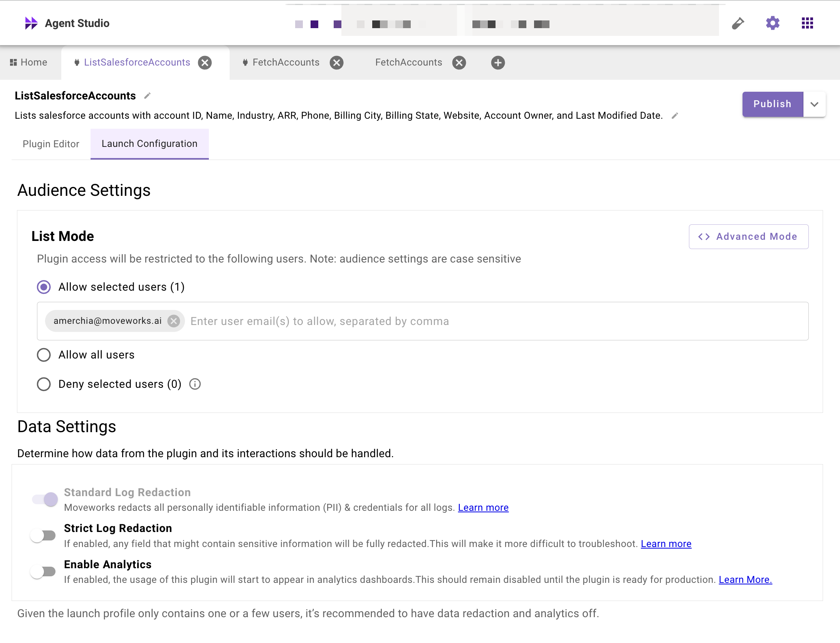Viewport: 840px width, 643px height.
Task: Select Allow all users radio button
Action: click(44, 355)
